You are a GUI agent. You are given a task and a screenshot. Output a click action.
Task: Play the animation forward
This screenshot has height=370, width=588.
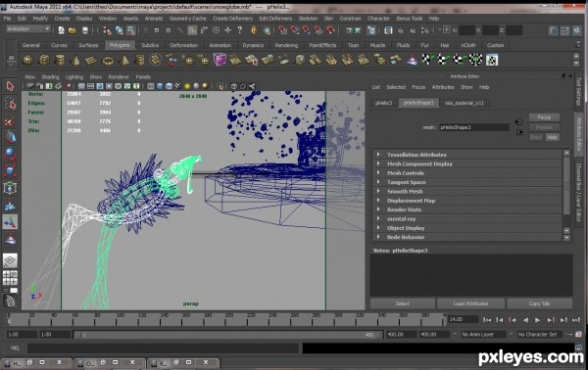538,320
